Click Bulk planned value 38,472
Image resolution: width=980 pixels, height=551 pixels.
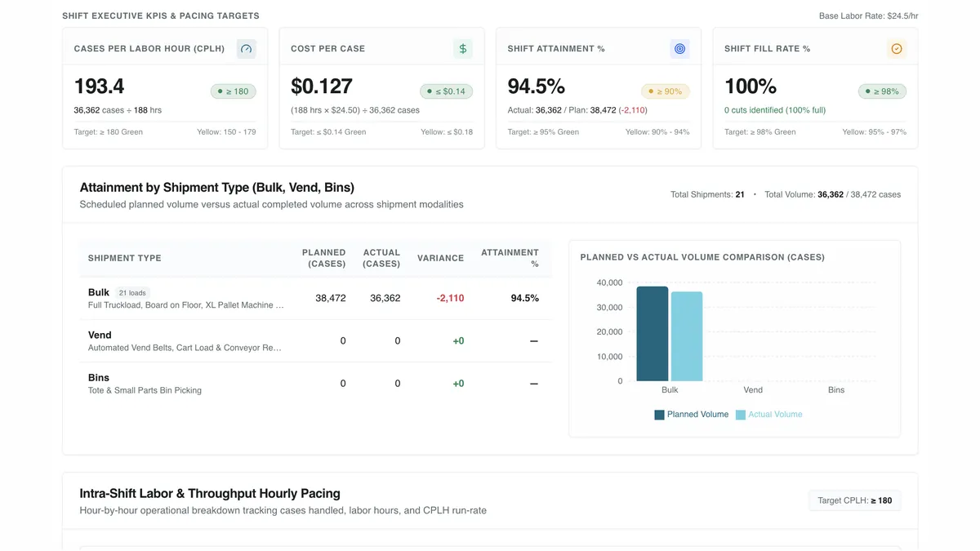(331, 298)
